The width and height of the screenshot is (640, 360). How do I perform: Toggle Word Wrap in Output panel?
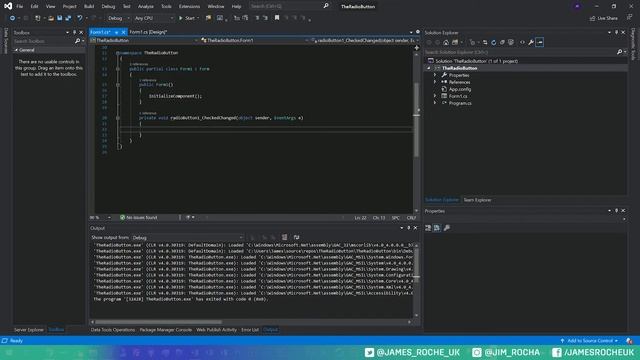297,237
